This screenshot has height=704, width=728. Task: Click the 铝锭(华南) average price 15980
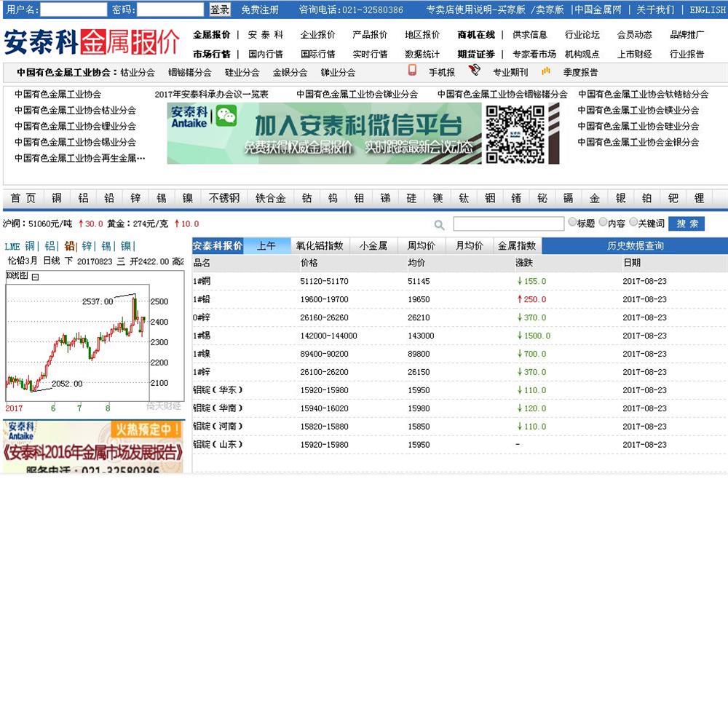pyautogui.click(x=419, y=408)
